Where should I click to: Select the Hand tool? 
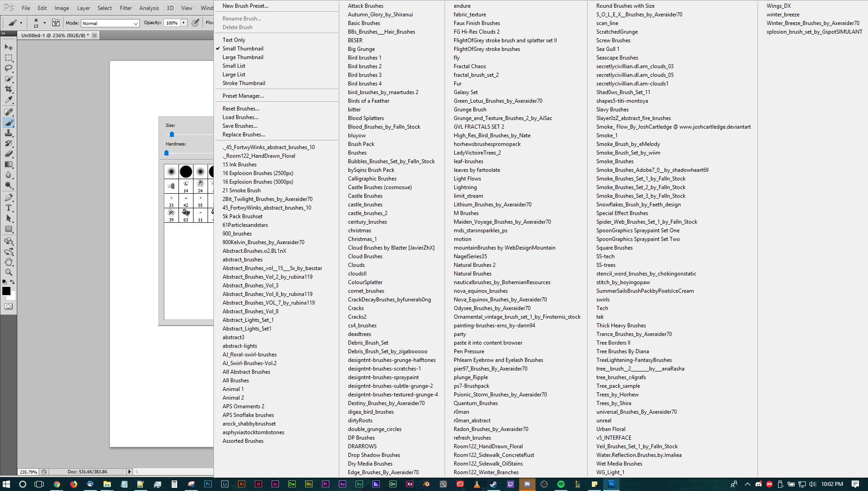(x=9, y=262)
